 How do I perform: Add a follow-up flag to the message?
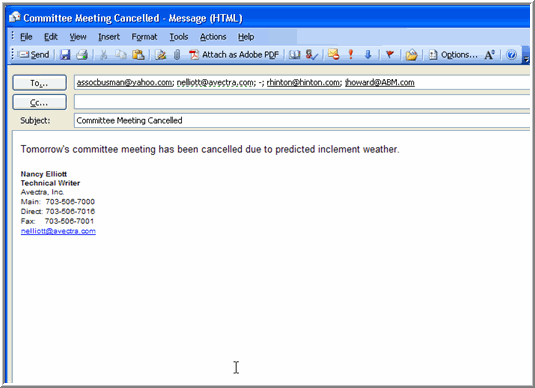click(390, 55)
